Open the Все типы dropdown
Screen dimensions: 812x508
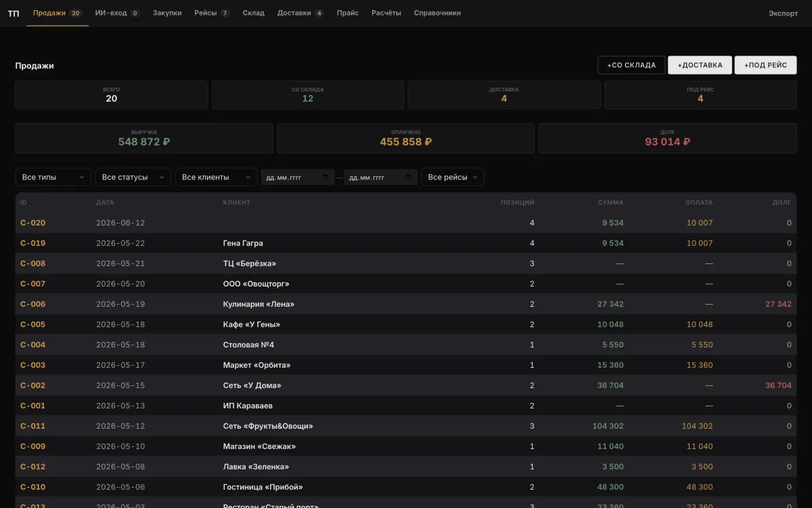(x=53, y=177)
